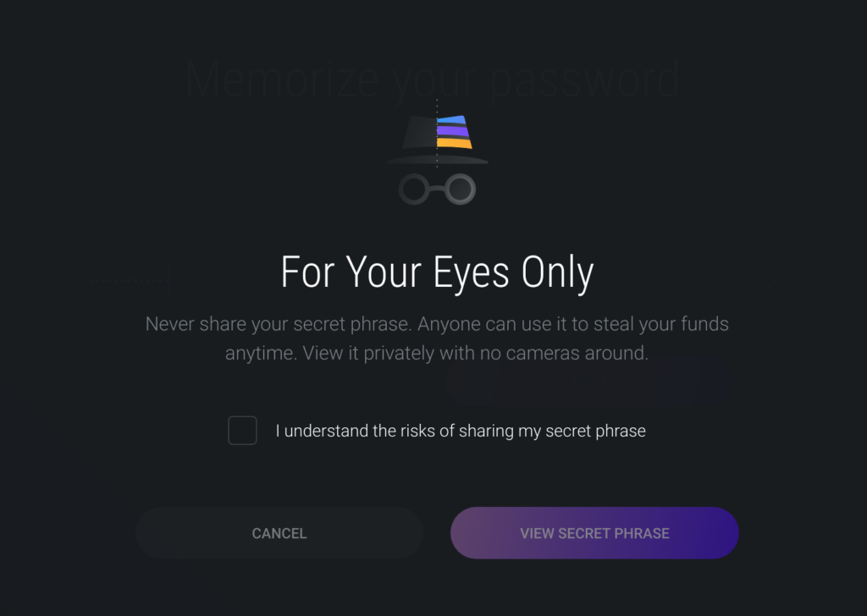Click the right lens of the glasses

tap(460, 189)
